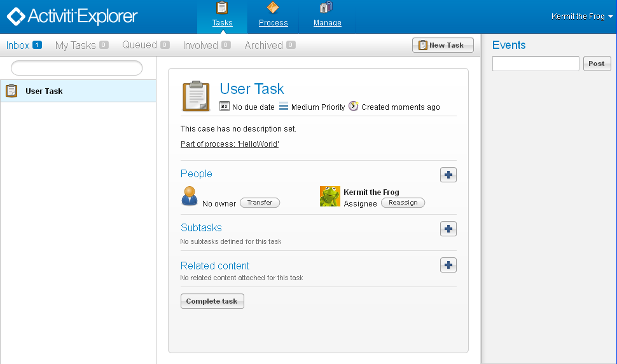The width and height of the screenshot is (617, 364).
Task: Click the Inbox count badge showing 1
Action: [37, 45]
